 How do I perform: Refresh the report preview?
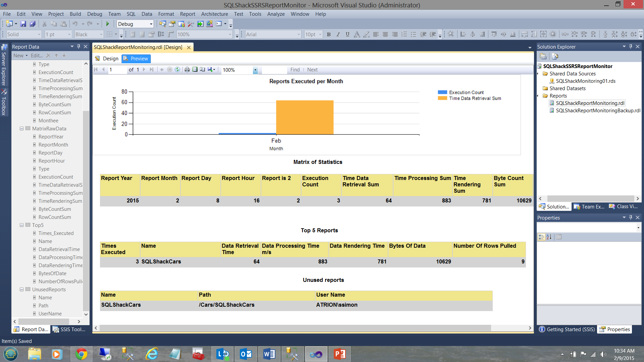tap(177, 70)
